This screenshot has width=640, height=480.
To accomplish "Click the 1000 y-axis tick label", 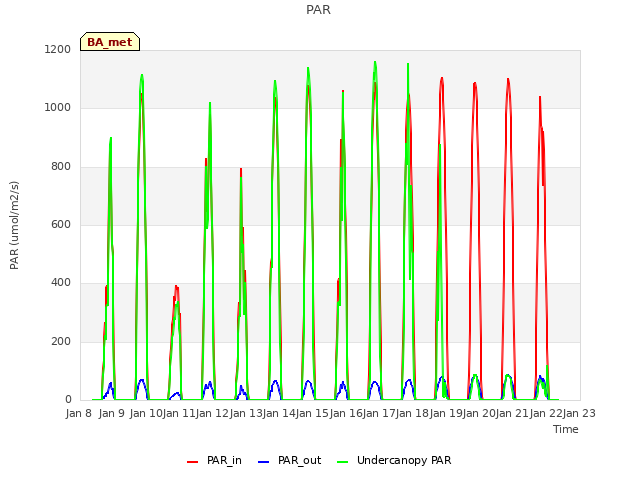I will tap(58, 107).
